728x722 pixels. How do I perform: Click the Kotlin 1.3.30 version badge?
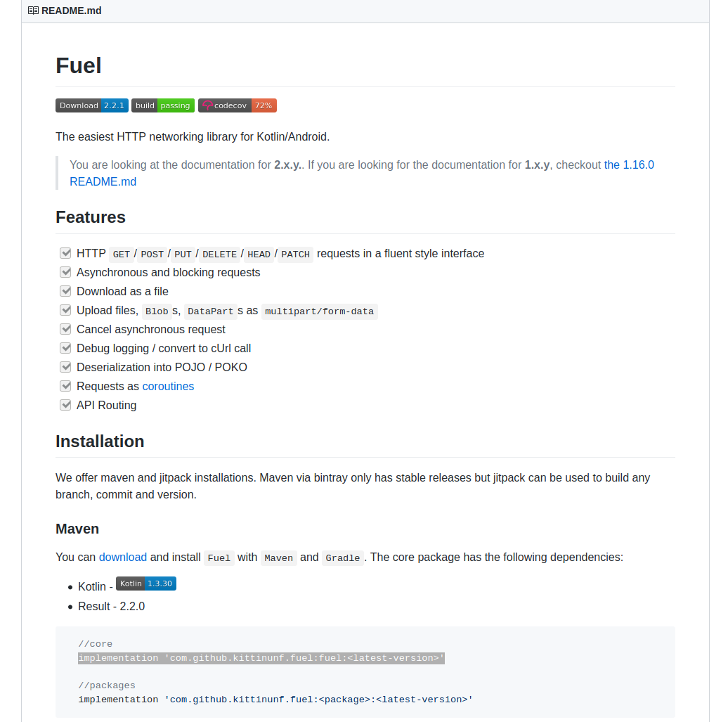coord(145,584)
